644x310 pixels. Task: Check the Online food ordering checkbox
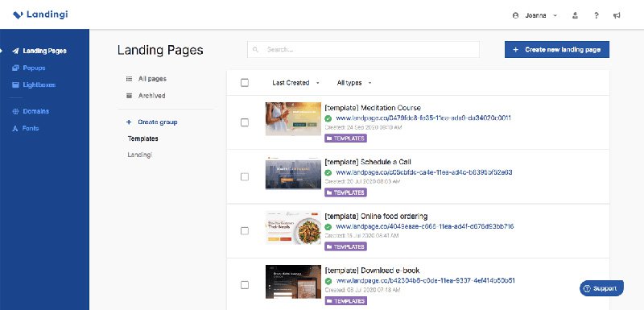245,231
